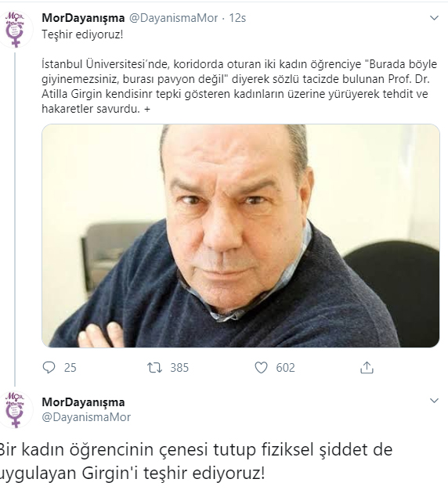Open first tweet via İstanbul Üniversitesi paragraph
The image size is (448, 497).
[x=239, y=86]
